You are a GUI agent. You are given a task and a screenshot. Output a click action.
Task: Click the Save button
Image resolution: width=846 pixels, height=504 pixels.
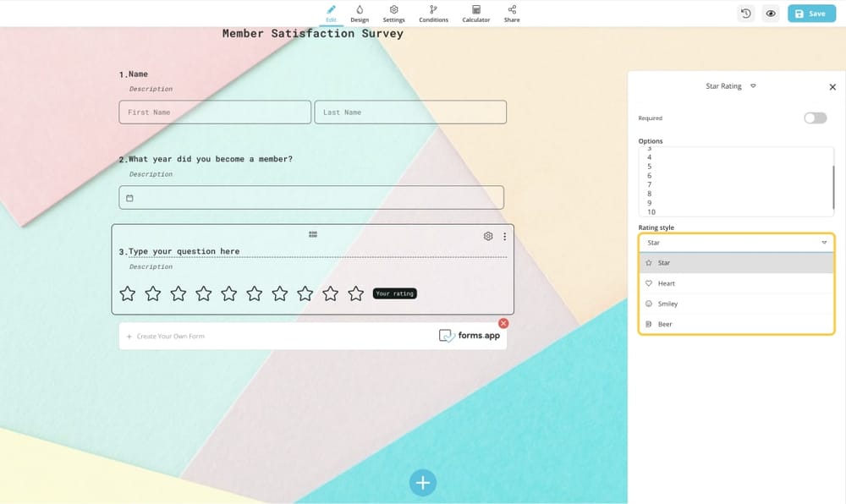coord(810,14)
